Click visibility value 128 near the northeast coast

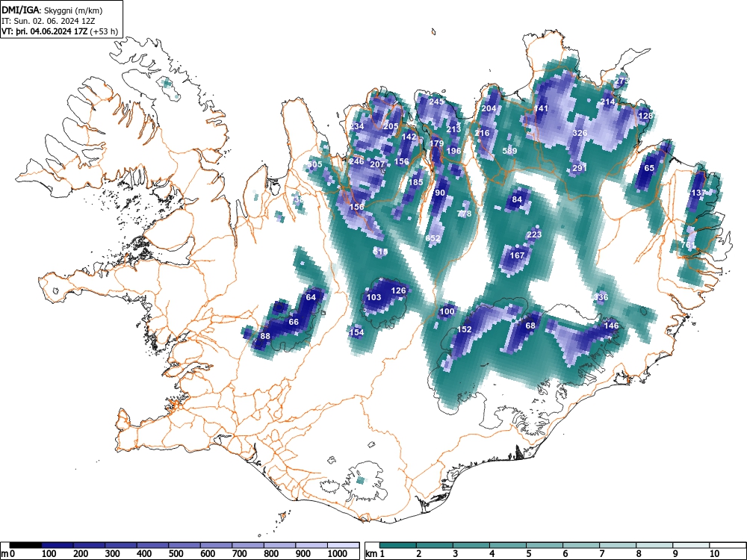point(645,116)
